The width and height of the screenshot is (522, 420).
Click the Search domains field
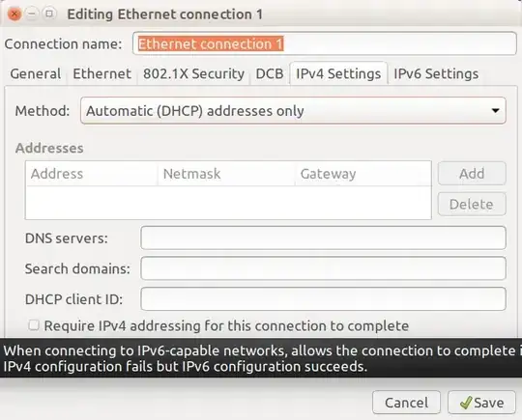(x=323, y=268)
